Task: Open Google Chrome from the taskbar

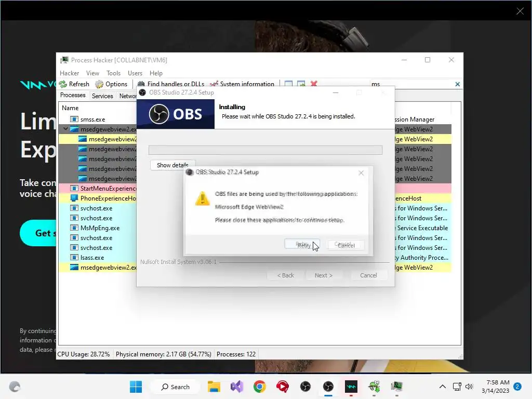Action: point(260,387)
